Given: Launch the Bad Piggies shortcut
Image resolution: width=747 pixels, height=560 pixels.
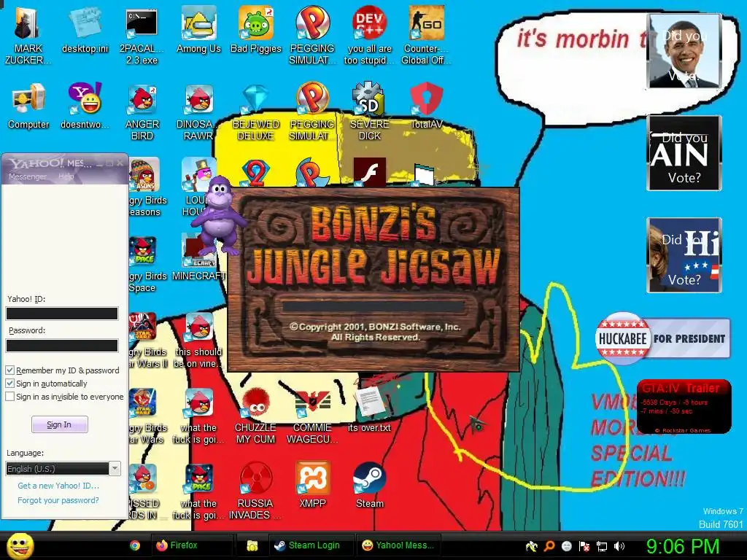Looking at the screenshot, I should pyautogui.click(x=256, y=29).
